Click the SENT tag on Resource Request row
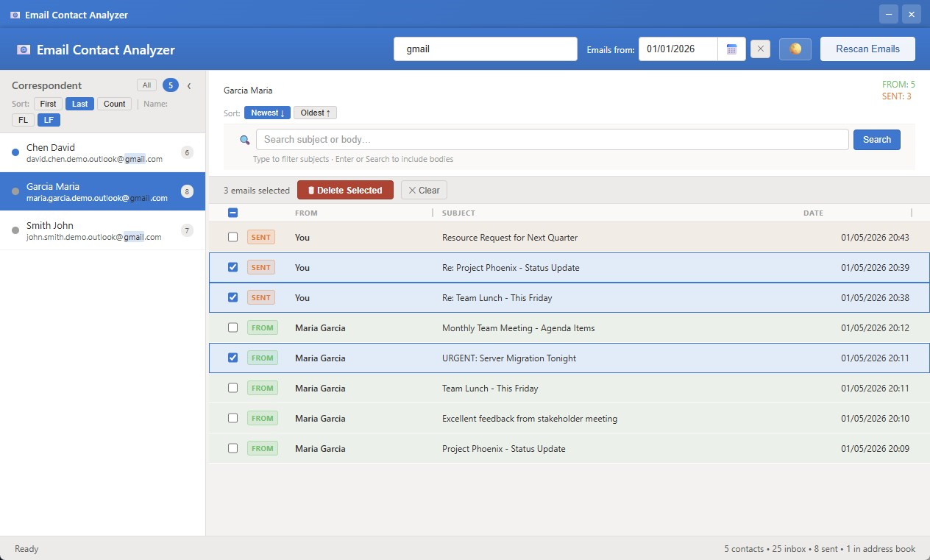The image size is (930, 560). (x=261, y=237)
